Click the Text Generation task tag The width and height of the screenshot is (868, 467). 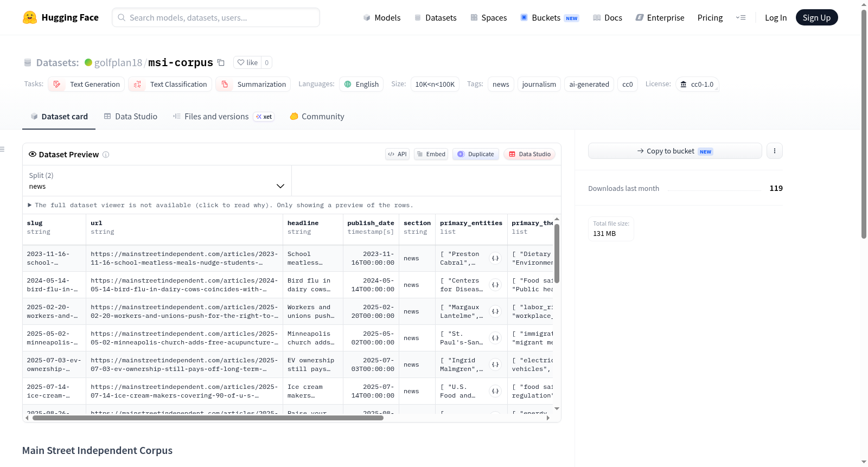(x=86, y=84)
